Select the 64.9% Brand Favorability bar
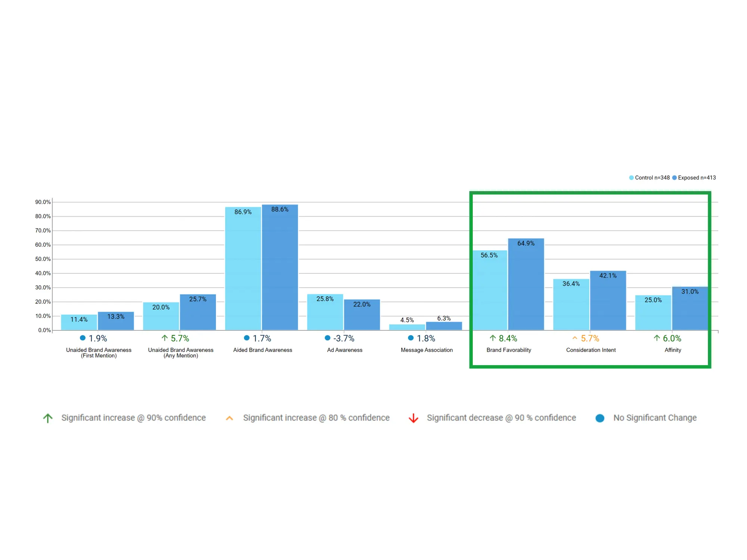 pos(526,284)
